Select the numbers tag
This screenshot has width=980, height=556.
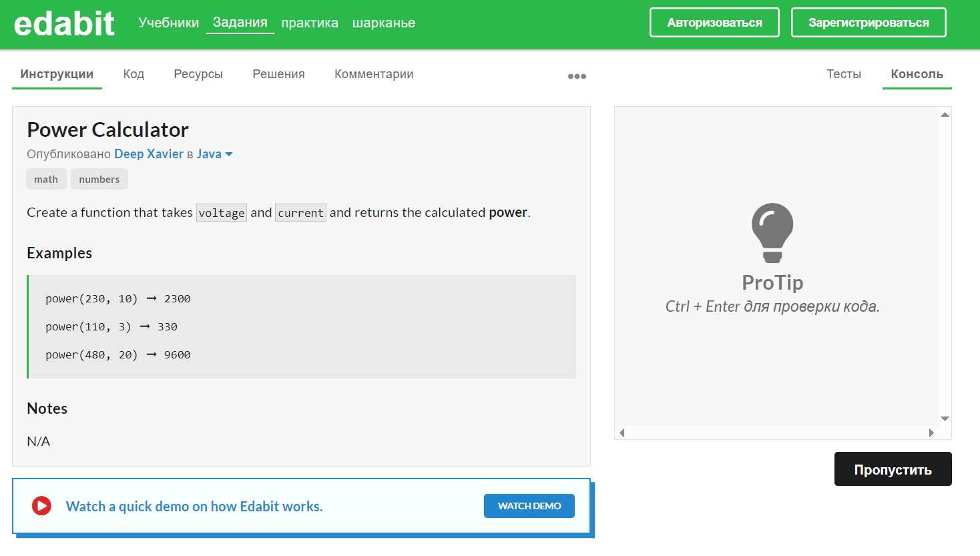coord(99,179)
